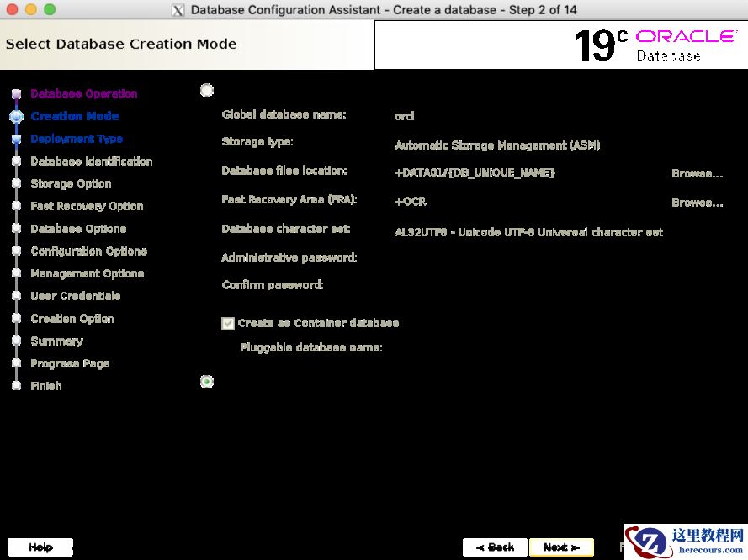Click the Database files location field +DATA01
The width and height of the screenshot is (748, 560).
pos(475,172)
